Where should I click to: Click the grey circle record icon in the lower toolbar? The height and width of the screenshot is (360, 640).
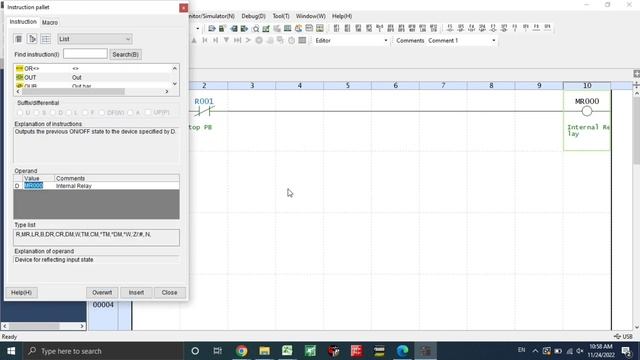pyautogui.click(x=259, y=40)
